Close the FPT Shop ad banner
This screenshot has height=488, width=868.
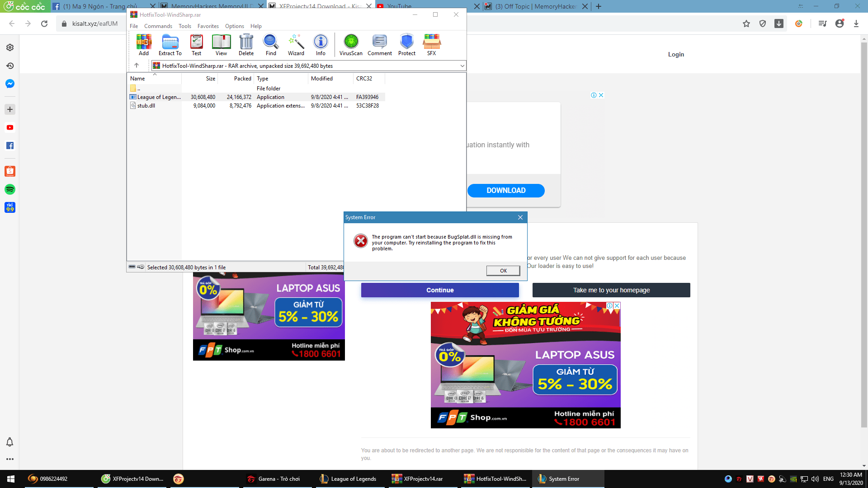click(617, 306)
